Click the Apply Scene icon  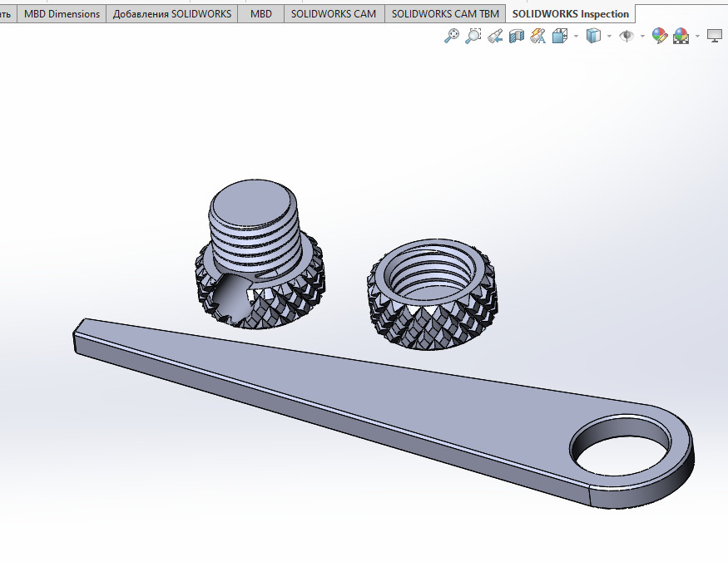tap(681, 36)
